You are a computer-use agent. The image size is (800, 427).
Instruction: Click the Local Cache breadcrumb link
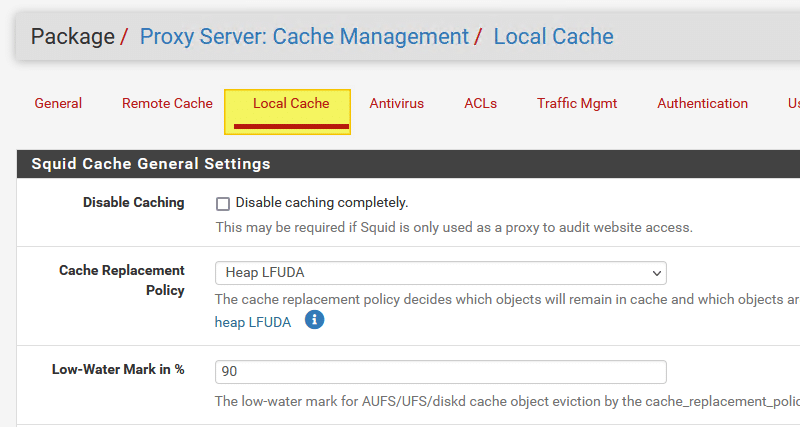(x=553, y=37)
